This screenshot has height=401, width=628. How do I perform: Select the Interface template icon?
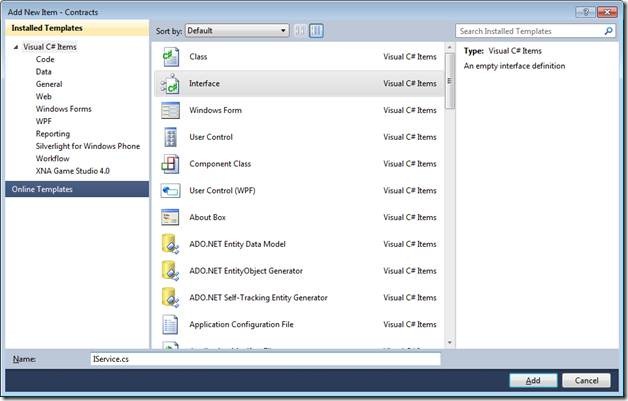point(170,84)
